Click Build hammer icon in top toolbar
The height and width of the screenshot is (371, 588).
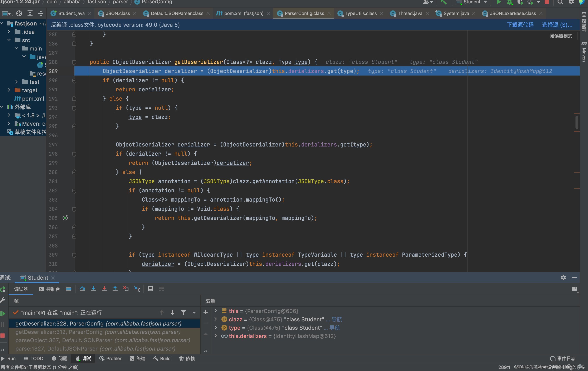click(x=443, y=2)
